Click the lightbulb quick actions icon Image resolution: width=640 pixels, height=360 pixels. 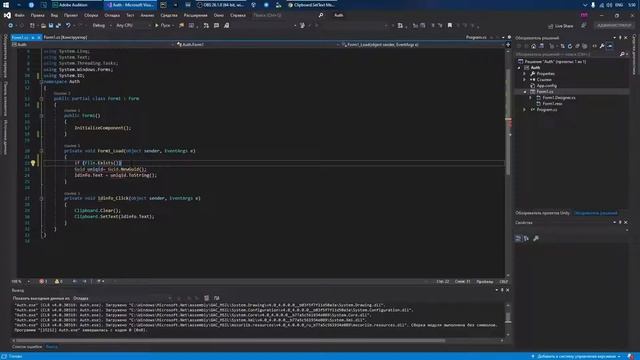tap(33, 163)
